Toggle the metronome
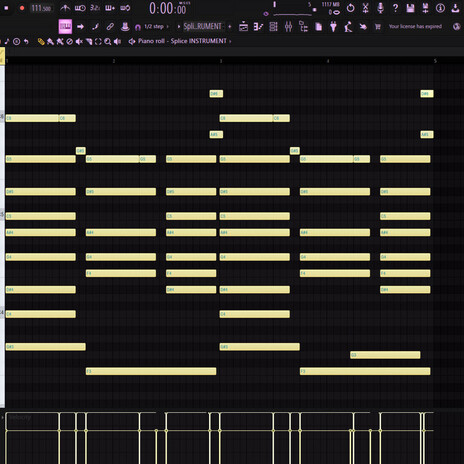 65,8
